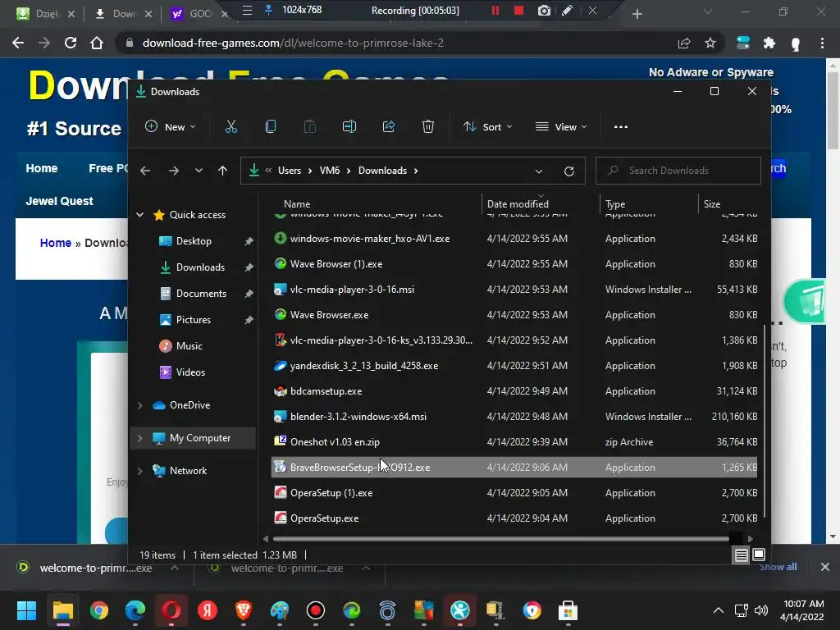Expand address bar history dropdown

point(539,171)
